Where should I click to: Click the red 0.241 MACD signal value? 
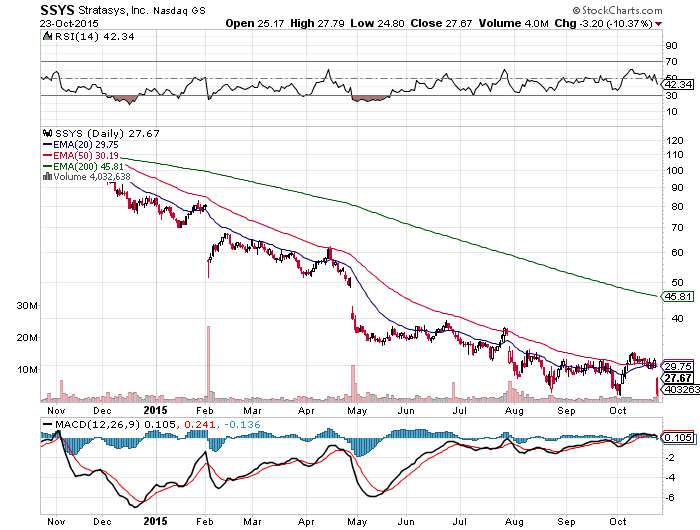(200, 424)
